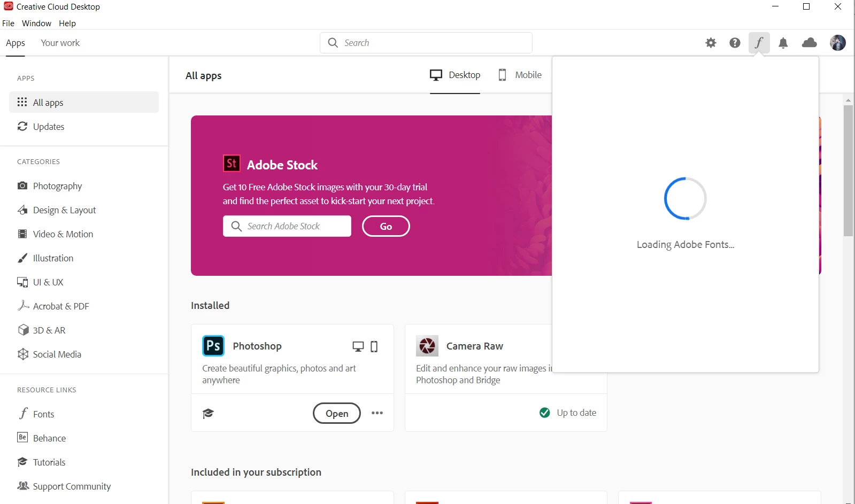Click the Photoshop Ps app icon
The height and width of the screenshot is (504, 855).
[x=213, y=346]
